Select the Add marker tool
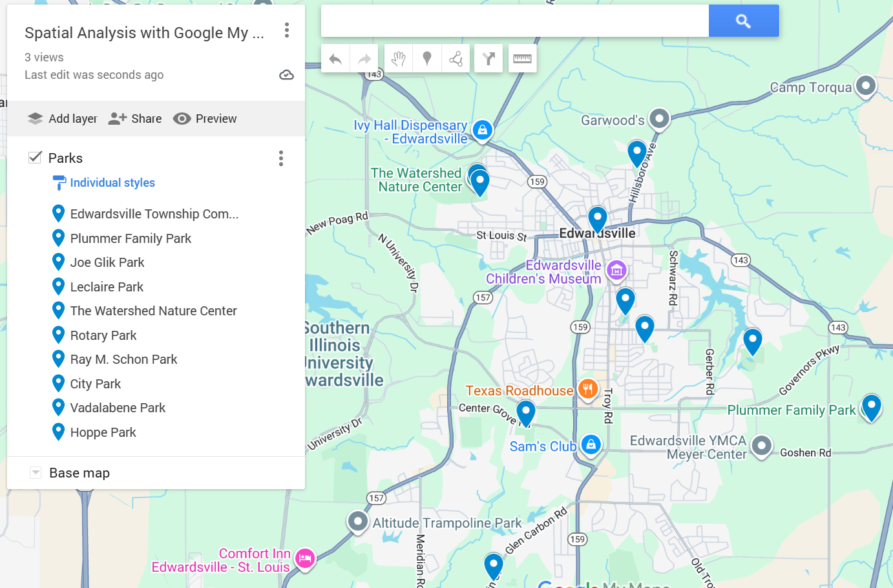The height and width of the screenshot is (588, 893). point(427,58)
